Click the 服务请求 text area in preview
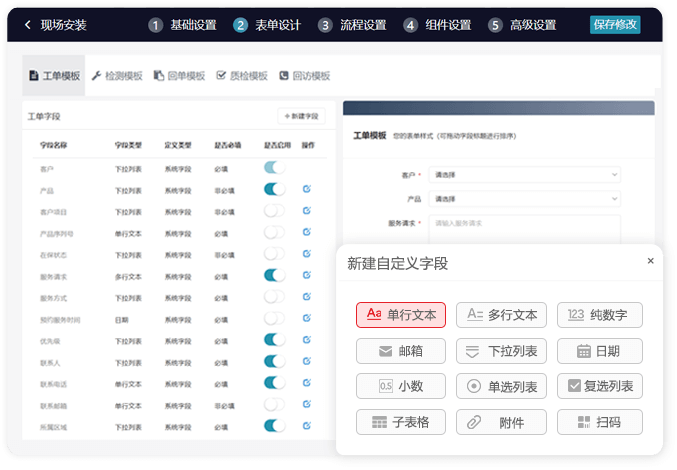 525,230
